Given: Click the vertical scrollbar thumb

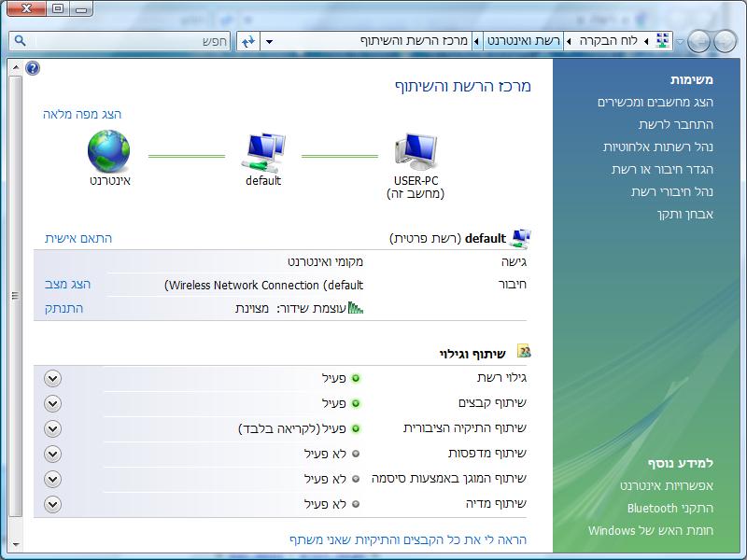Looking at the screenshot, I should (16, 296).
